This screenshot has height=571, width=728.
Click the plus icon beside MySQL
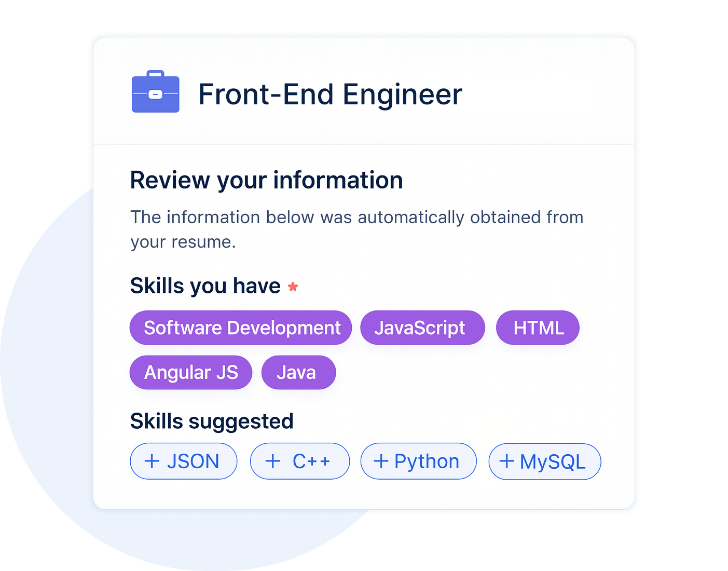click(506, 461)
